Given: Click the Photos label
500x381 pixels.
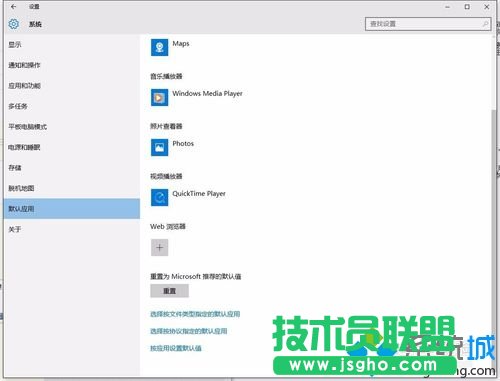Looking at the screenshot, I should (183, 144).
